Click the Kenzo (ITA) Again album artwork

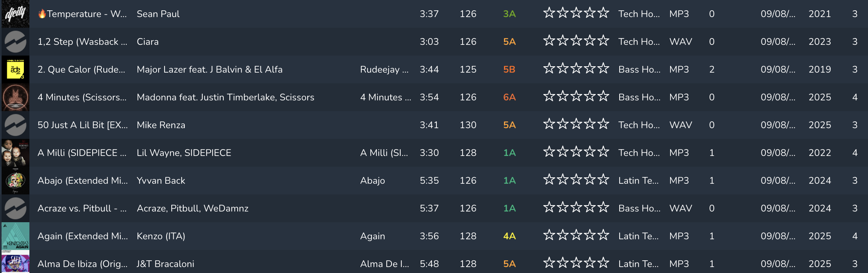[x=15, y=236]
